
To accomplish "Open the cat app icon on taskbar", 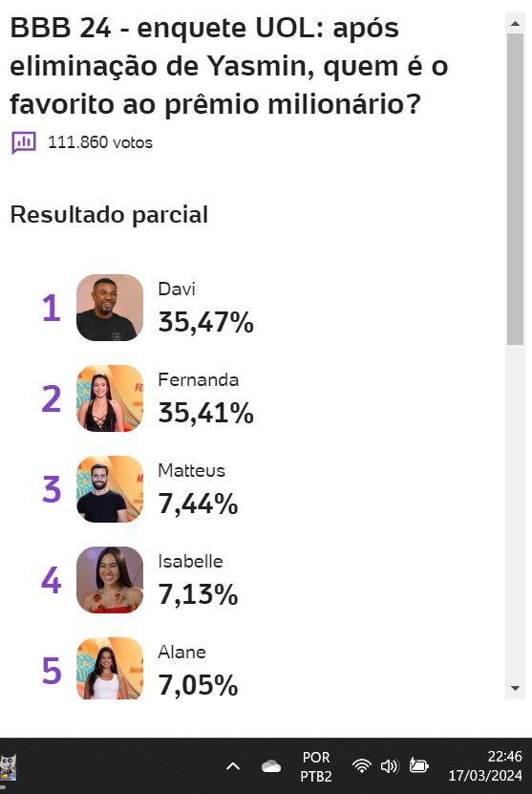I will tap(8, 768).
